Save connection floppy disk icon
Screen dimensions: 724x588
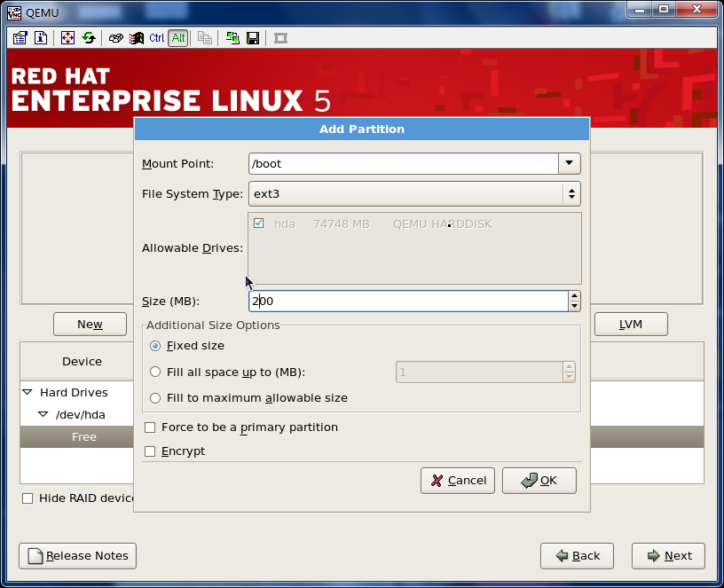[x=253, y=38]
